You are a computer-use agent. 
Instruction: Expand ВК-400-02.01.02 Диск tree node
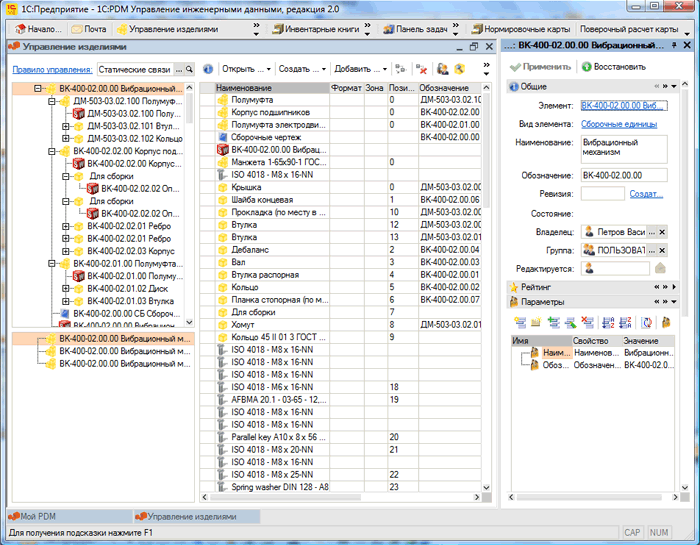(x=66, y=289)
